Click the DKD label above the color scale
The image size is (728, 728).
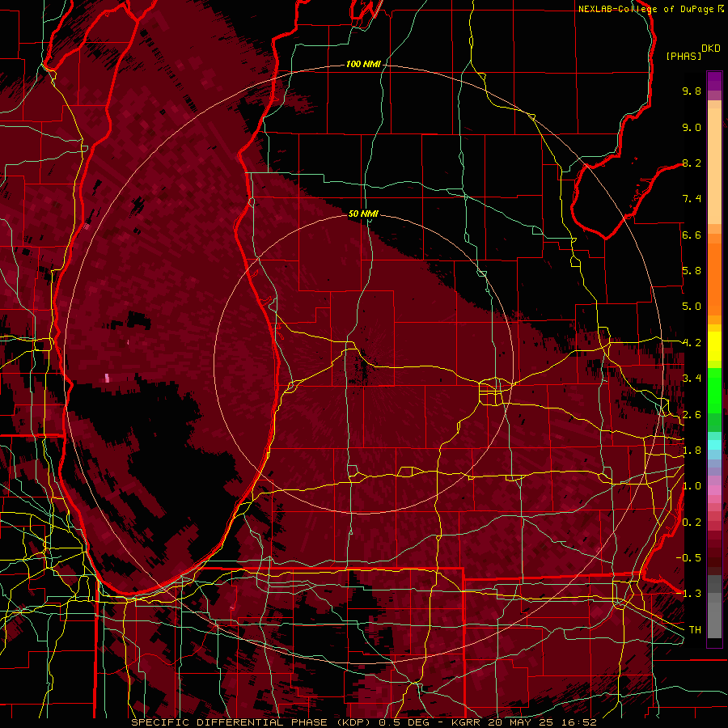(x=711, y=49)
